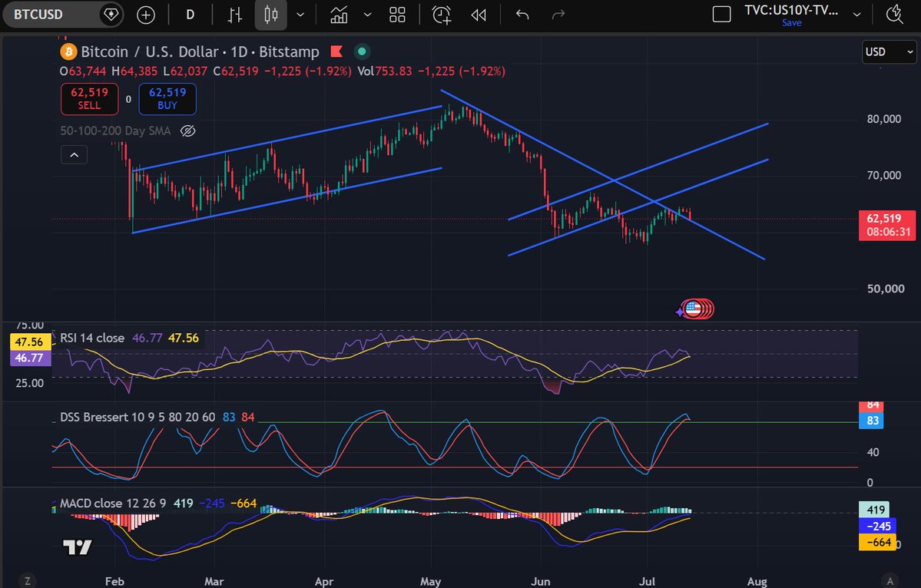The height and width of the screenshot is (588, 921).
Task: Redo the chart action
Action: [x=558, y=15]
